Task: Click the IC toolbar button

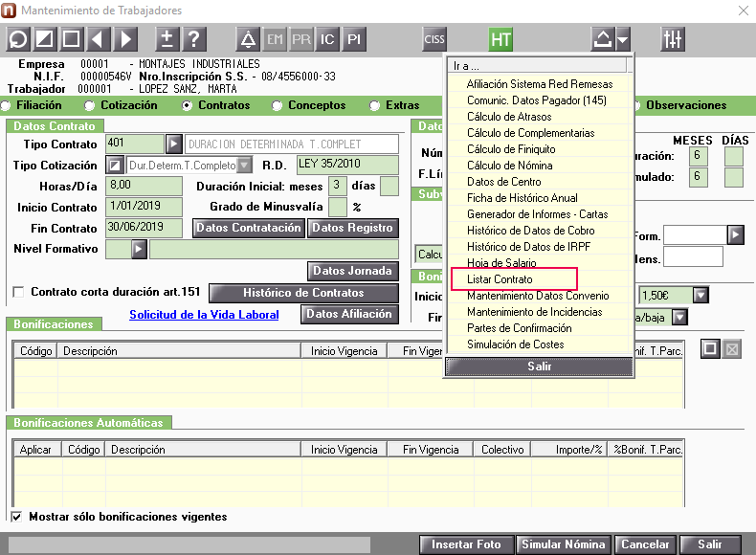Action: click(x=327, y=39)
